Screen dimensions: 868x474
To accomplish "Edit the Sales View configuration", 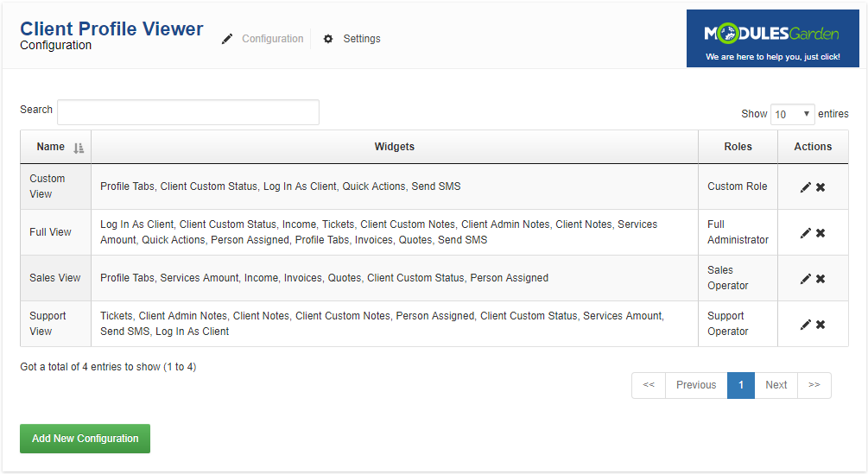I will (806, 280).
